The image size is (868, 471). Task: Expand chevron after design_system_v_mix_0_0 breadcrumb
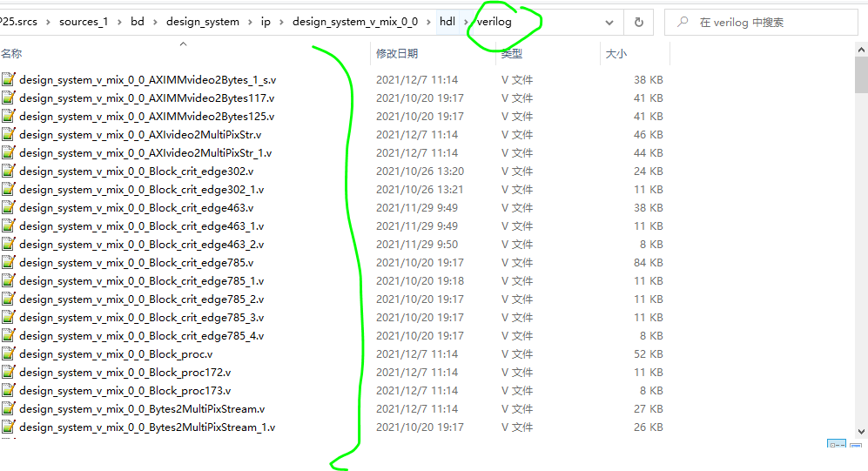coord(428,22)
